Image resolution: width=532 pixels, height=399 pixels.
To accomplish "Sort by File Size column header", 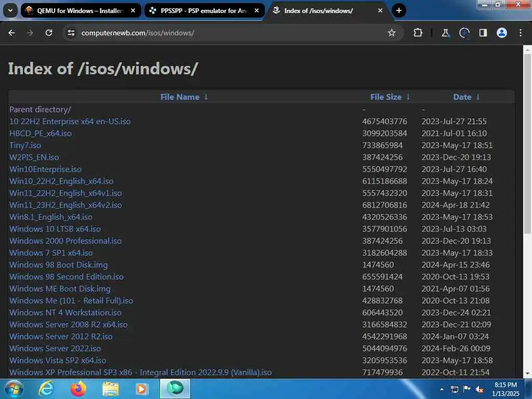I will [386, 97].
